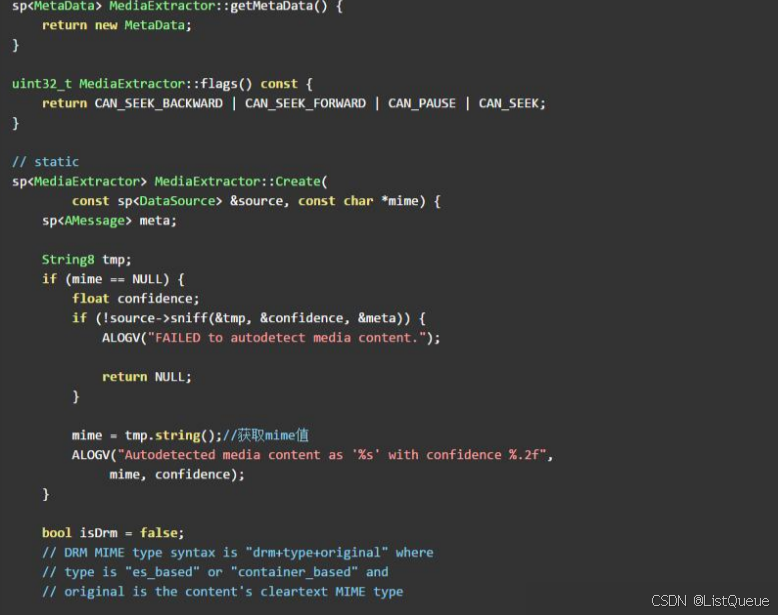Screen dimensions: 778x615
Task: Click the '// static' comment
Action: (x=45, y=162)
